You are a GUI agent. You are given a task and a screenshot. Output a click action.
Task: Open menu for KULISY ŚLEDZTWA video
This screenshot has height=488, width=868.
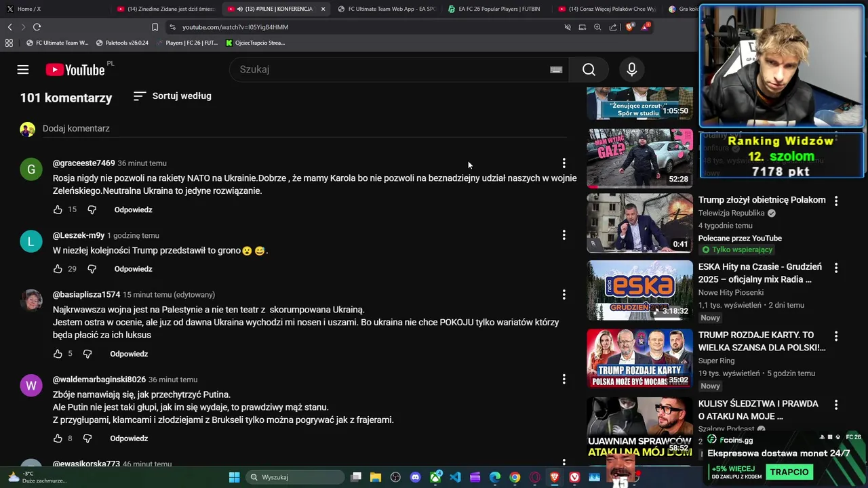836,405
